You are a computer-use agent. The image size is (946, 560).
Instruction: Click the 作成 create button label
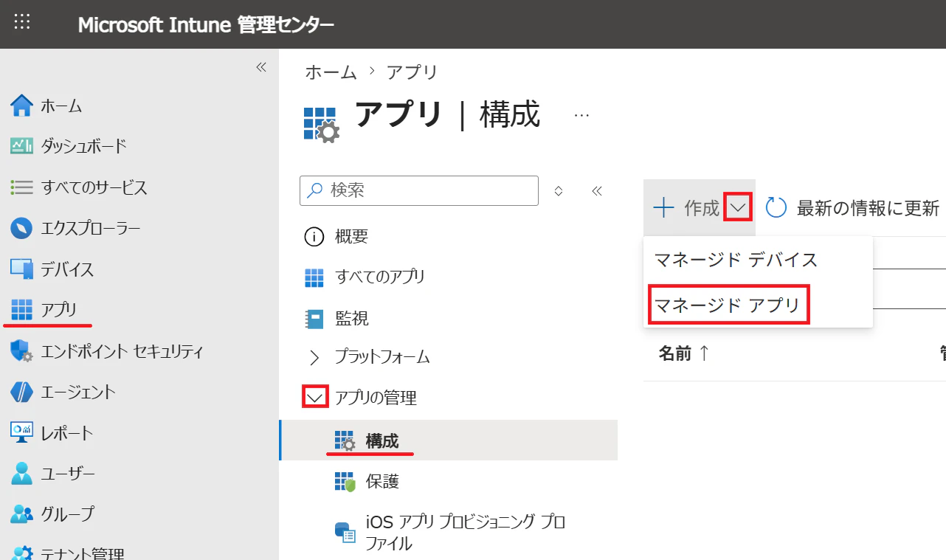pyautogui.click(x=702, y=208)
